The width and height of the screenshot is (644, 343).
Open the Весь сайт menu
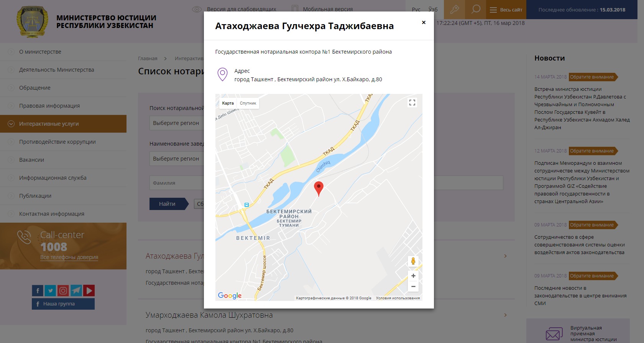tap(506, 10)
